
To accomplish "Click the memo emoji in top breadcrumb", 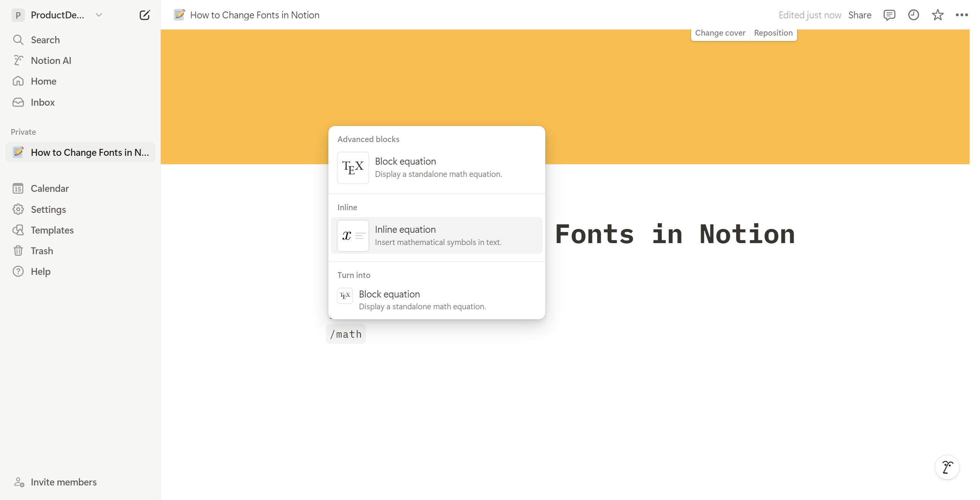I will click(179, 15).
